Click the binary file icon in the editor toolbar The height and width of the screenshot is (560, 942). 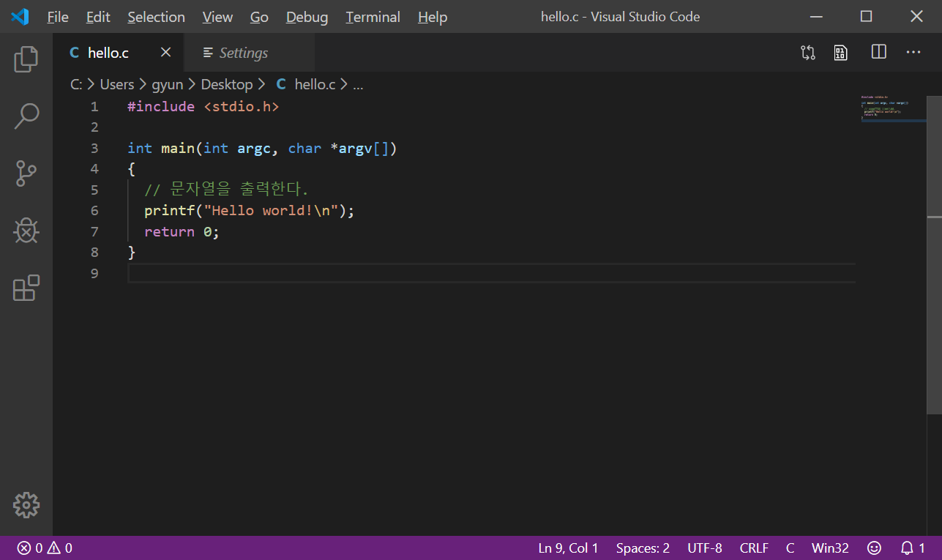(x=841, y=53)
